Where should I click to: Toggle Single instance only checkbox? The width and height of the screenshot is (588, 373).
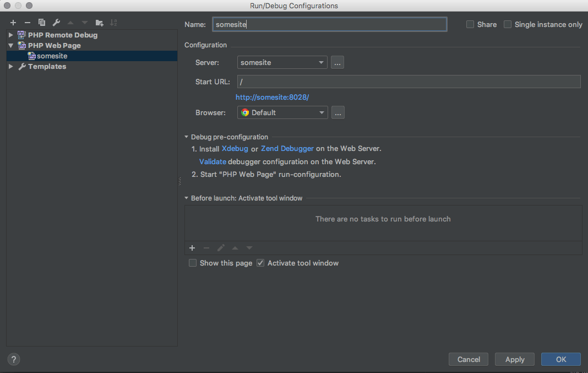click(x=508, y=25)
